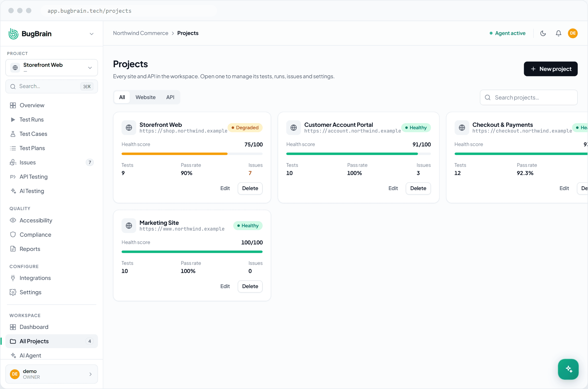Focus the sidebar Search field
This screenshot has width=588, height=389.
pos(51,86)
